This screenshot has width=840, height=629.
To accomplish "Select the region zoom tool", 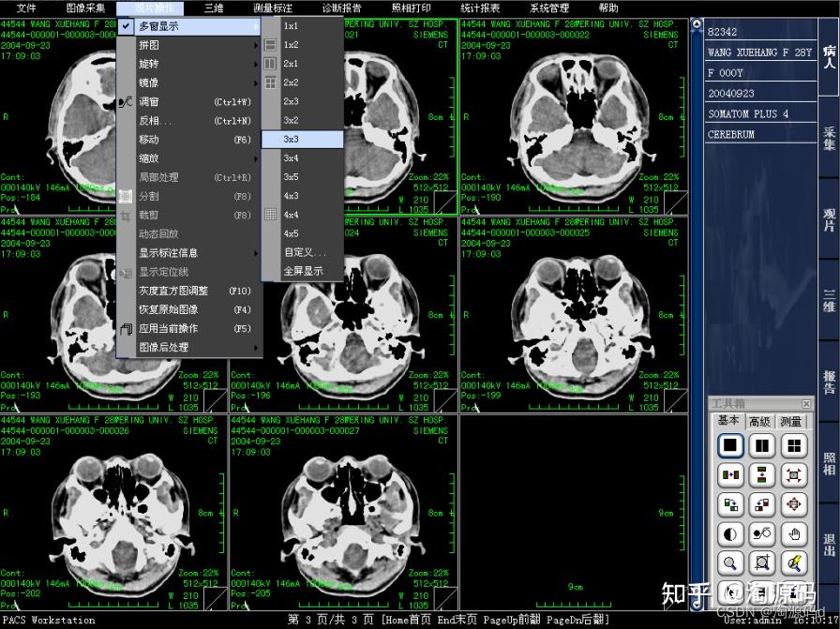I will click(762, 563).
